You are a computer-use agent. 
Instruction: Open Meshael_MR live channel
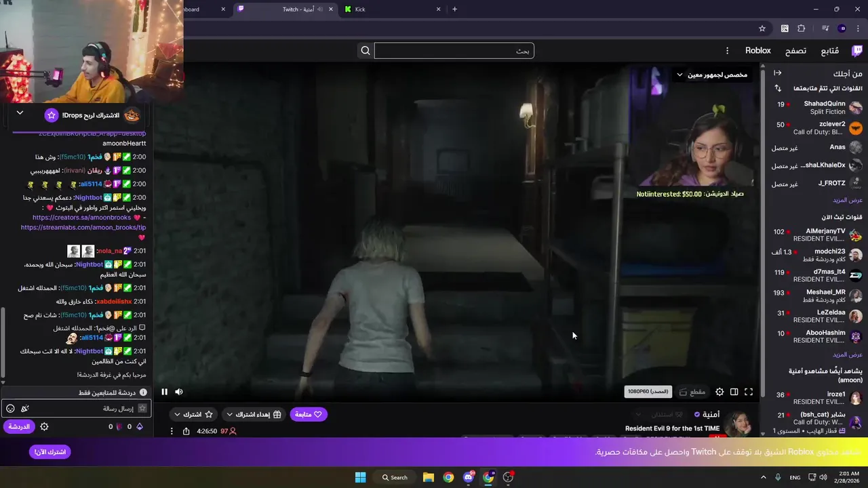(818, 296)
